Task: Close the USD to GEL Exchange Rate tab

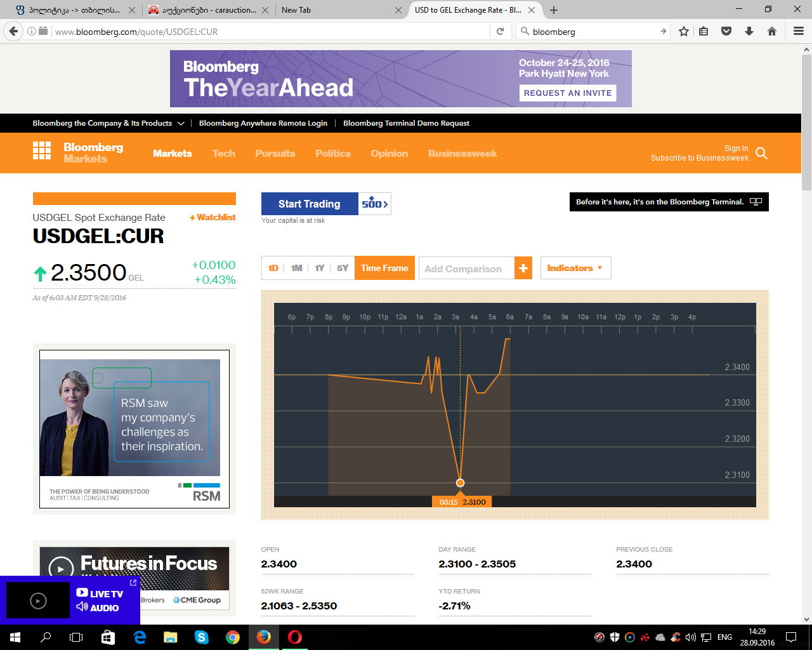Action: click(x=532, y=10)
